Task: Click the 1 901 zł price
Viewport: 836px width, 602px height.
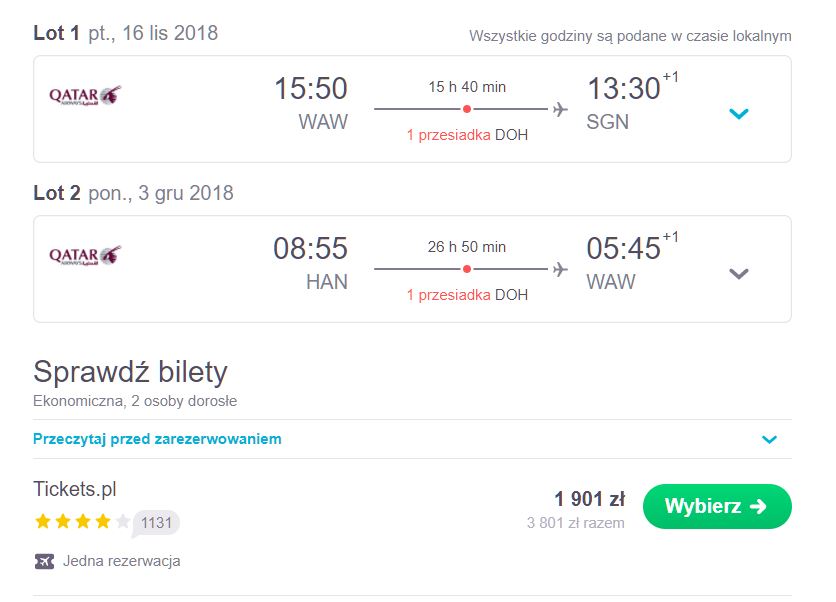Action: 589,499
